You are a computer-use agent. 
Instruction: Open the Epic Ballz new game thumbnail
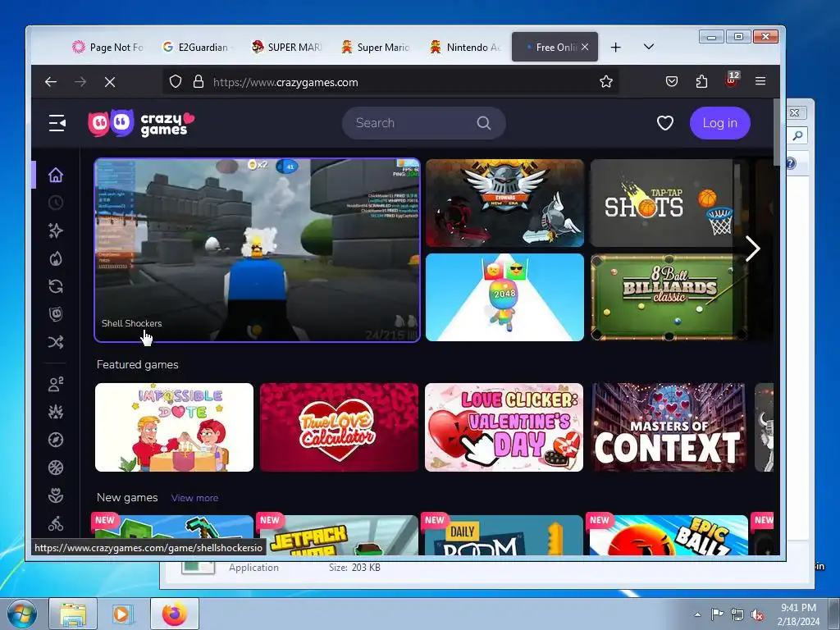coord(669,535)
